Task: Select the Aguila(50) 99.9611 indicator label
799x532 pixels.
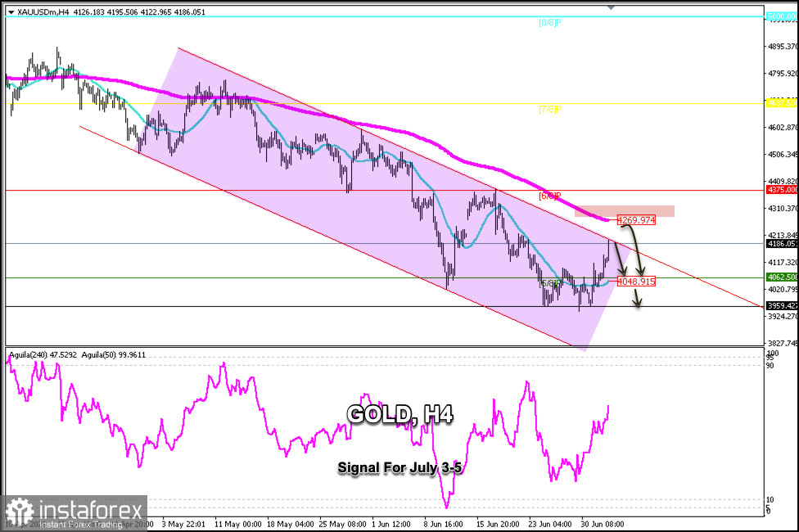Action: coord(113,354)
